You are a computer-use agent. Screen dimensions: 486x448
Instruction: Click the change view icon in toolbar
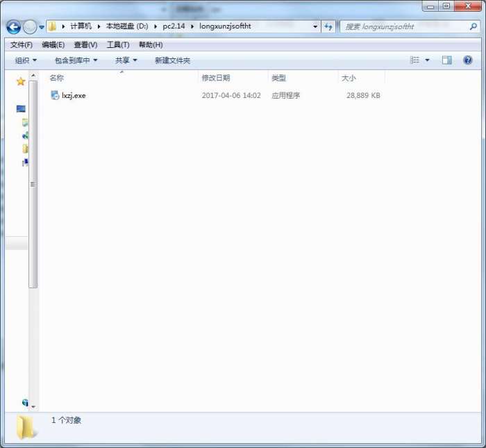coord(414,60)
